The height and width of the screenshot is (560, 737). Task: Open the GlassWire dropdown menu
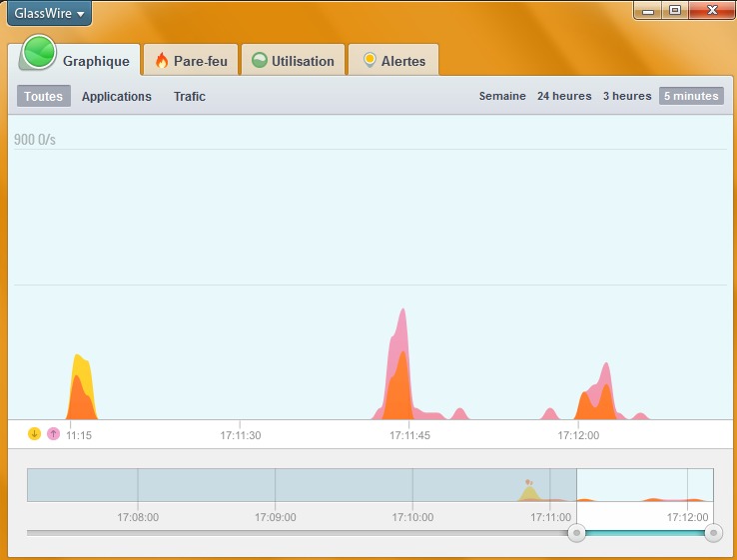[x=49, y=13]
